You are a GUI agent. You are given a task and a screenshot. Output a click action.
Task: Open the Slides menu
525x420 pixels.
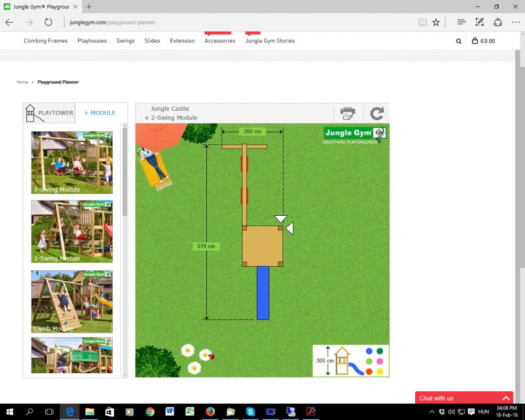pyautogui.click(x=152, y=41)
